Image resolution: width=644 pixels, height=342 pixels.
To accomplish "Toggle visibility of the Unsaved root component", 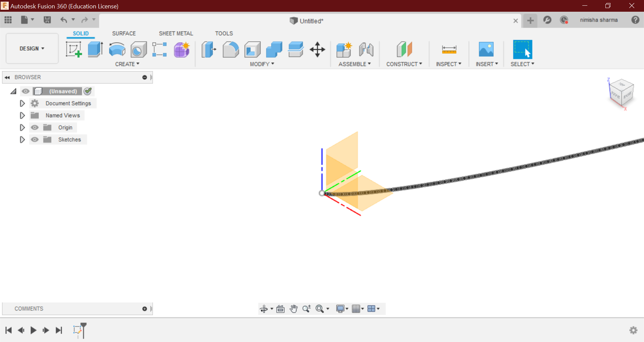I will 25,91.
